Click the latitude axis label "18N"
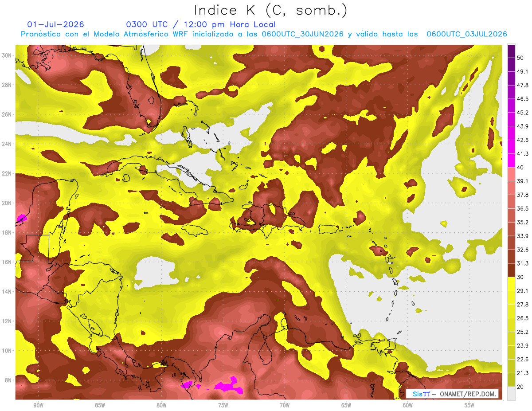 click(x=7, y=232)
